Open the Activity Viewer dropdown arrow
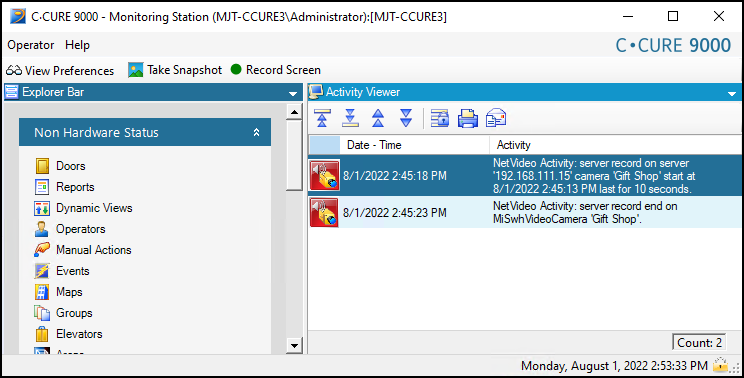Viewport: 744px width, 378px height. [732, 93]
